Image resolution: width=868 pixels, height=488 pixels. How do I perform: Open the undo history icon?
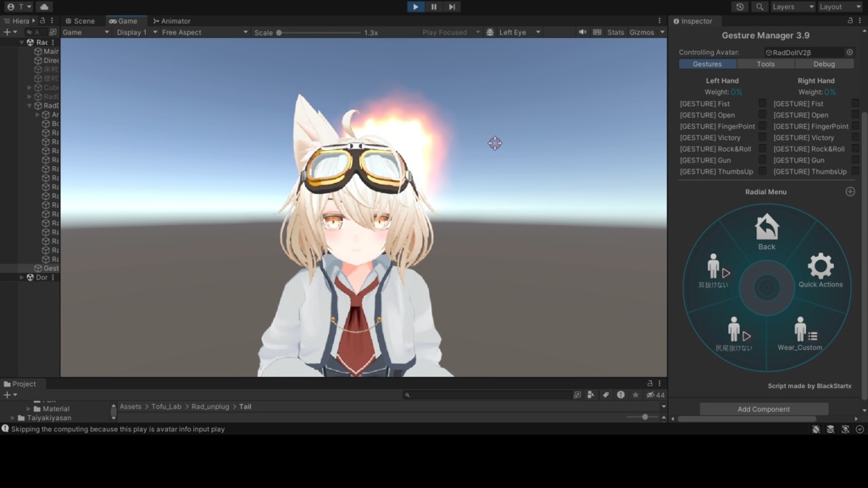click(x=739, y=7)
